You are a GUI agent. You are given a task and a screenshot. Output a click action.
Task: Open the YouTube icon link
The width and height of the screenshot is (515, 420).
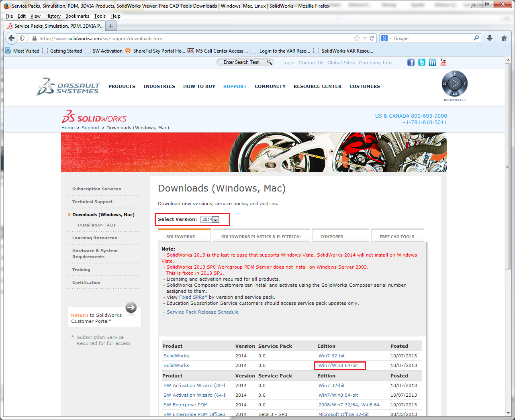[443, 62]
